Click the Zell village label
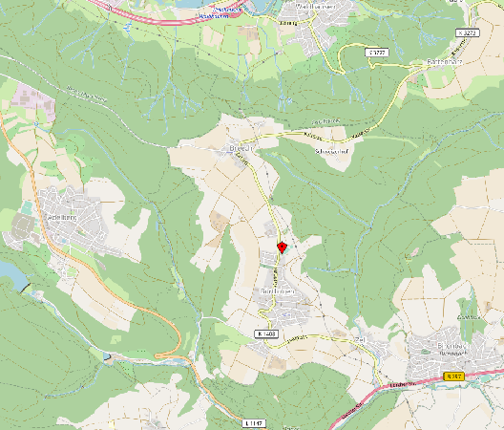The image size is (504, 430). coord(359,340)
